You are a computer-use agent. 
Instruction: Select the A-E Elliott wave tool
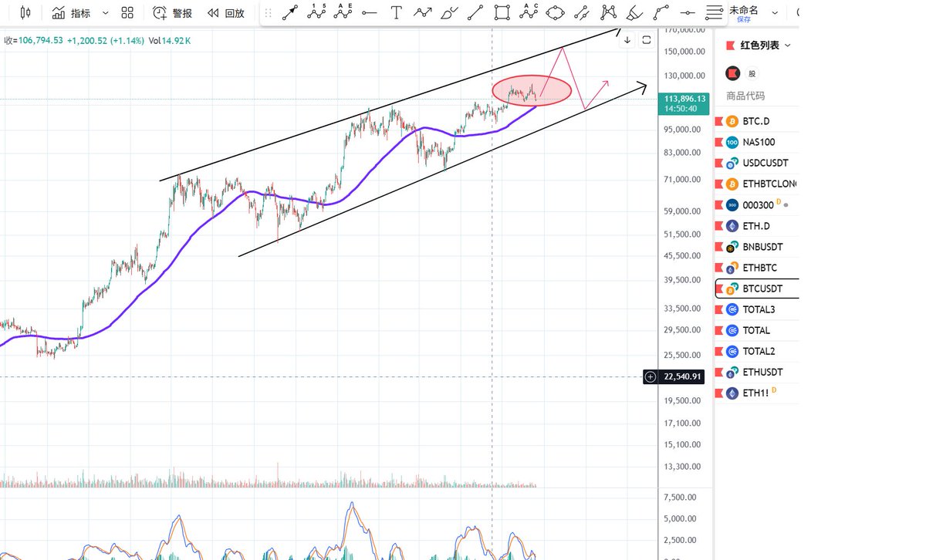343,12
